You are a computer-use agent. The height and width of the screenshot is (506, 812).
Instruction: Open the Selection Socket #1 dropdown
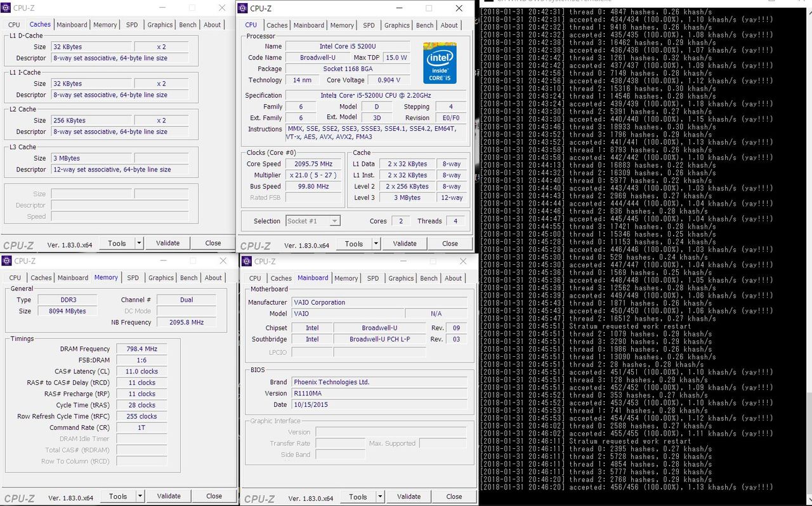click(x=313, y=221)
